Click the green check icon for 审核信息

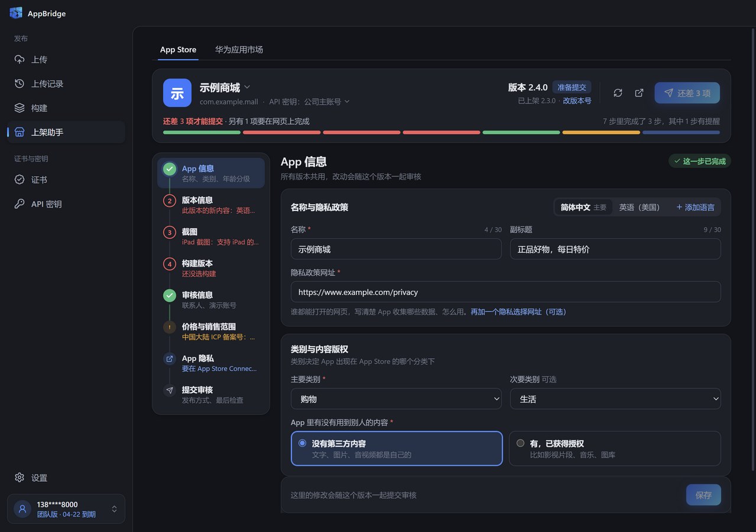click(170, 296)
